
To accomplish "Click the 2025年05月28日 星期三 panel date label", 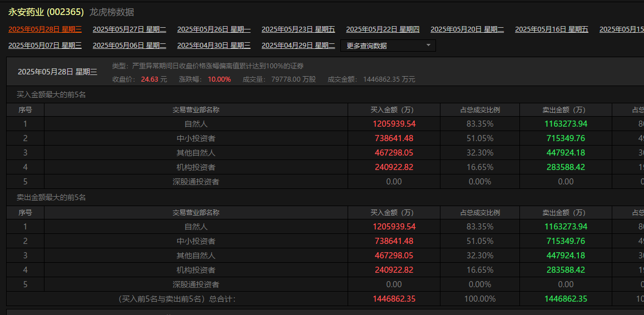I will tap(57, 72).
